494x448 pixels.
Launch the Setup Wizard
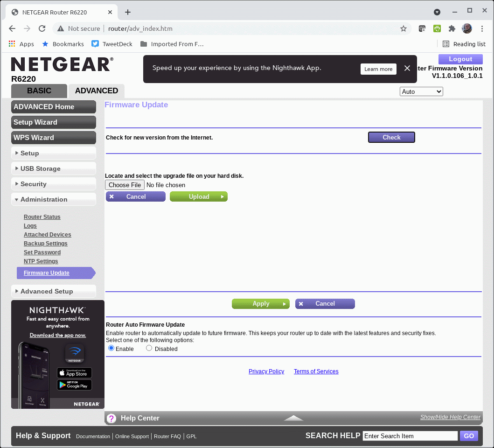(x=54, y=122)
